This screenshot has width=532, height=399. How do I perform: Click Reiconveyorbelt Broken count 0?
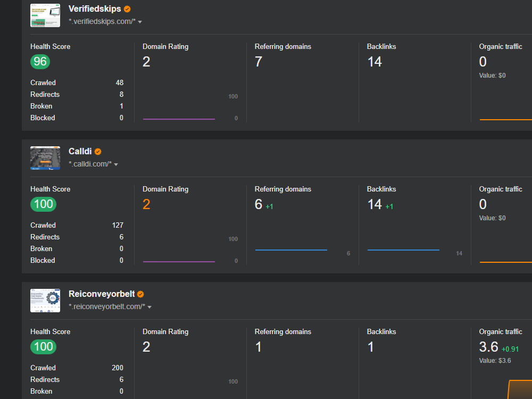[x=121, y=391]
